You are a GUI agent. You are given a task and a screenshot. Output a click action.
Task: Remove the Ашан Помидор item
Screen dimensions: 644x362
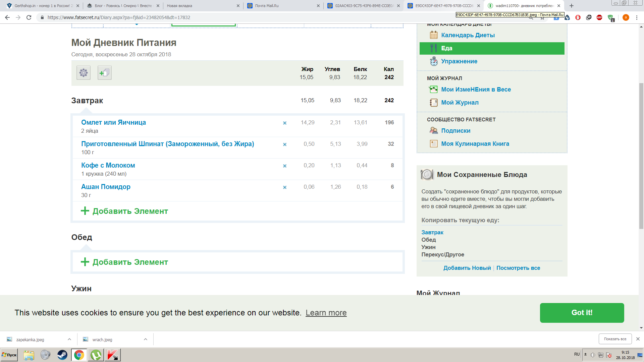click(285, 187)
